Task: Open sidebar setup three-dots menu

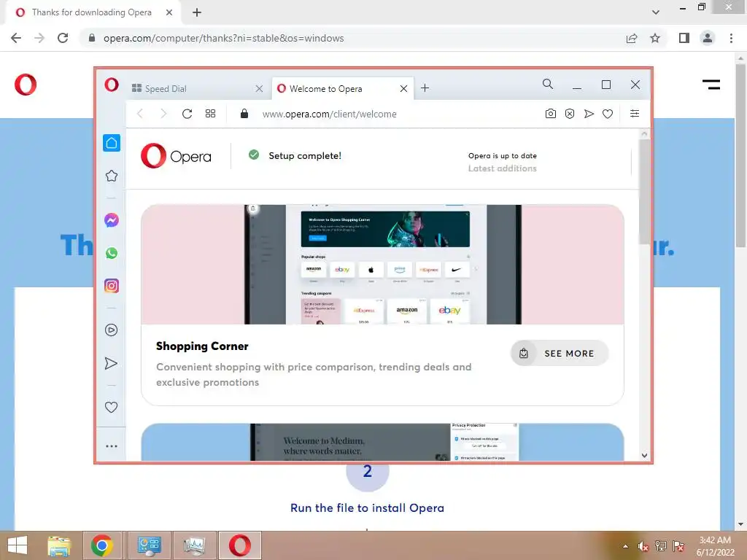Action: tap(112, 446)
